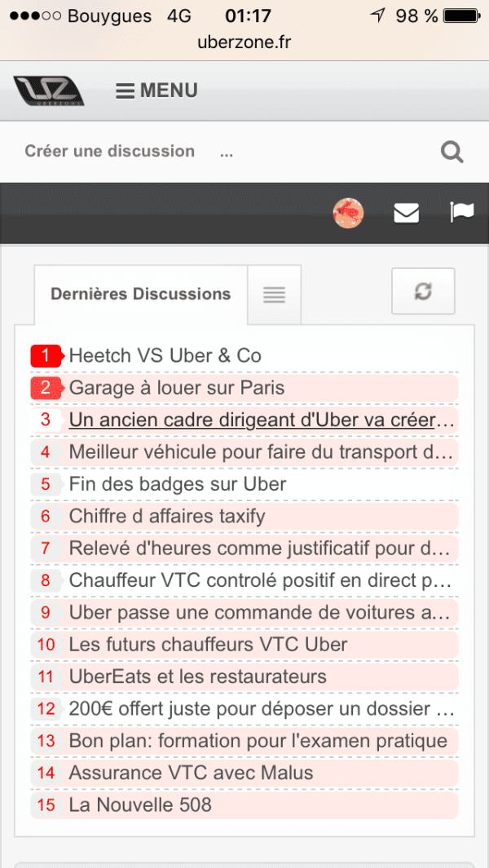Open Assurance VTC avec Malus

click(x=191, y=773)
